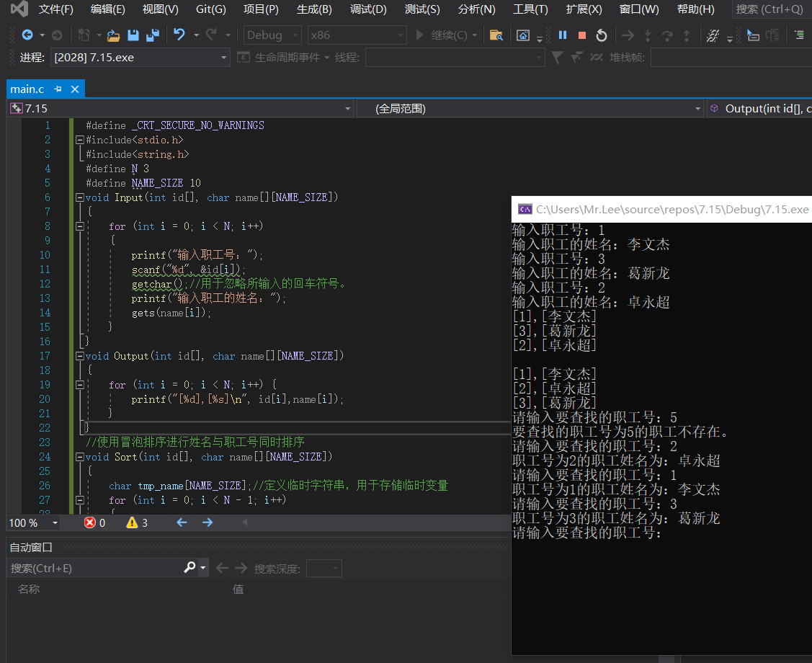812x663 pixels.
Task: Click the Step Out icon
Action: tap(687, 35)
